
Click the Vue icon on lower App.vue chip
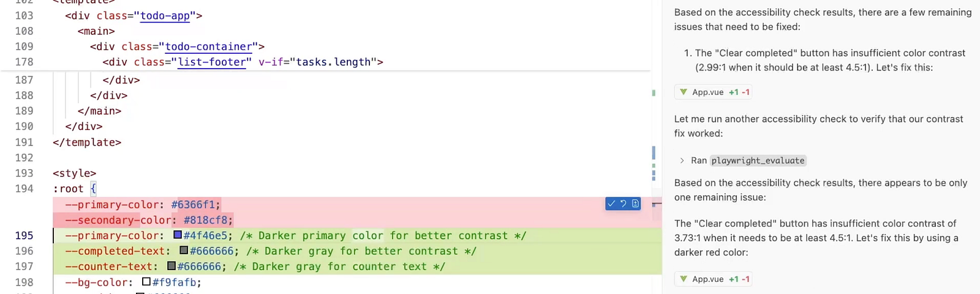coord(684,279)
